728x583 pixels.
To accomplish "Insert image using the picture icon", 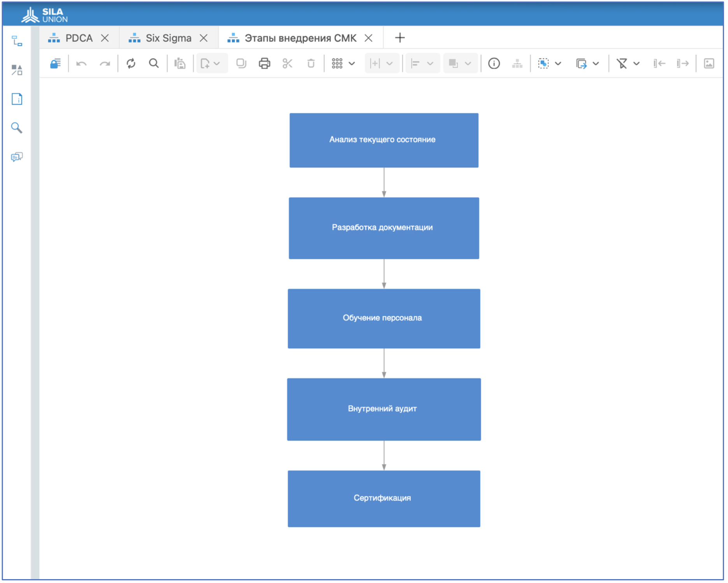I will click(x=709, y=63).
